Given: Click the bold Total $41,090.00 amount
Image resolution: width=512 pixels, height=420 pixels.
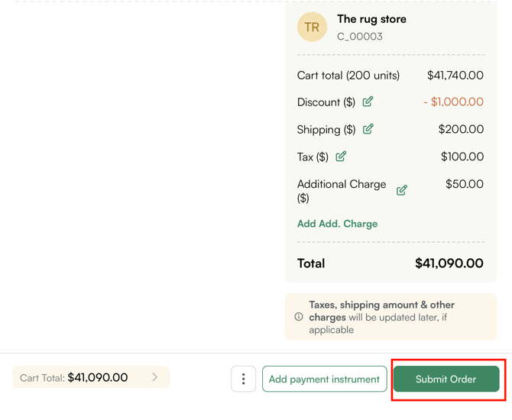Looking at the screenshot, I should pos(449,263).
